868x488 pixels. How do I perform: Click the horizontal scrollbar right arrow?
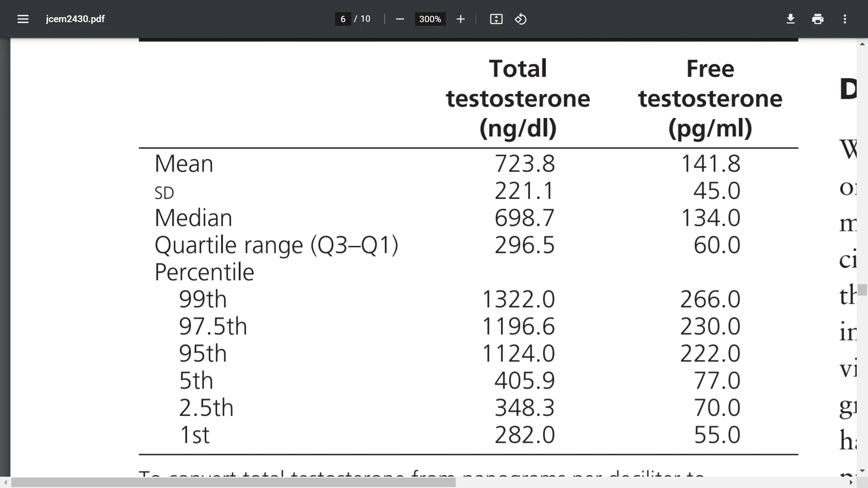tap(851, 483)
